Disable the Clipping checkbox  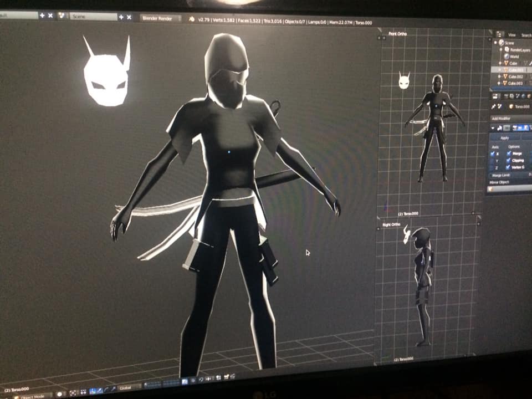tap(509, 161)
